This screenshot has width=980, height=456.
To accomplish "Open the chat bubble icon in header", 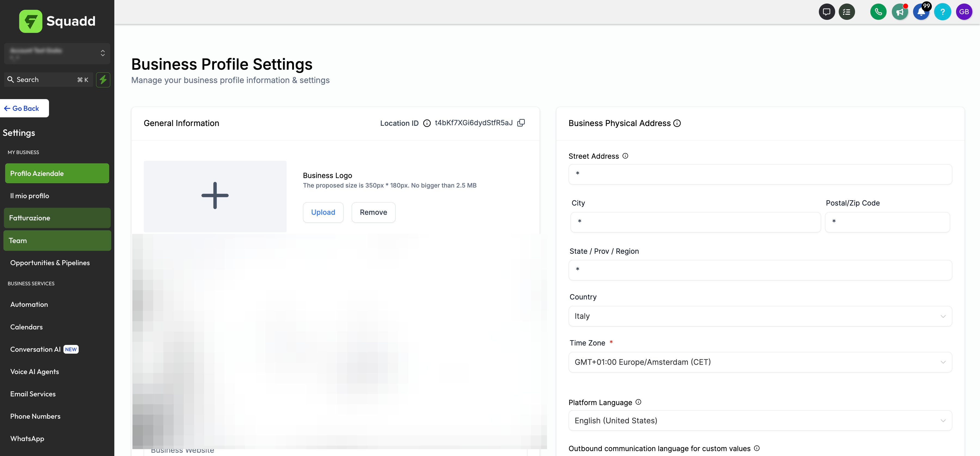I will (x=826, y=12).
